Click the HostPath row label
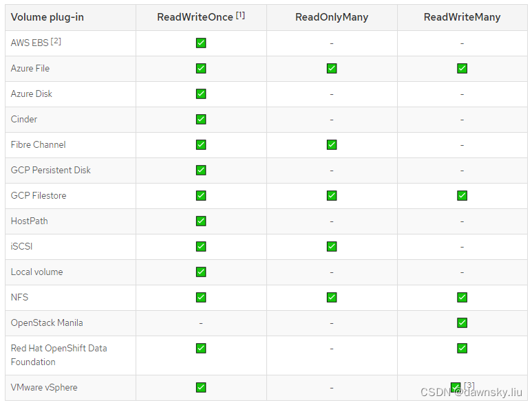Viewport: 532px width, 405px height. 29,221
